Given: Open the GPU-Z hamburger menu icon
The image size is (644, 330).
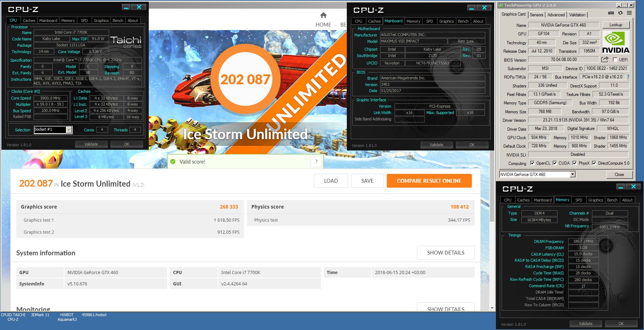Looking at the screenshot, I should click(x=629, y=13).
